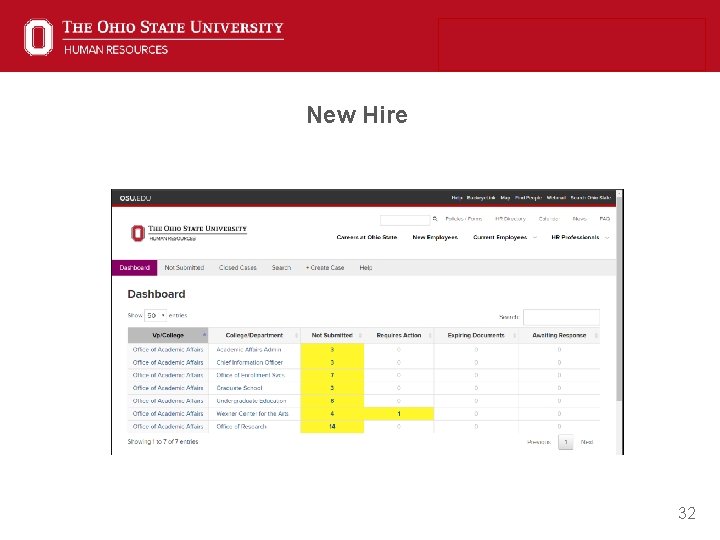
Task: Click Not Submitted count 4 for Wexner Center
Action: 332,414
